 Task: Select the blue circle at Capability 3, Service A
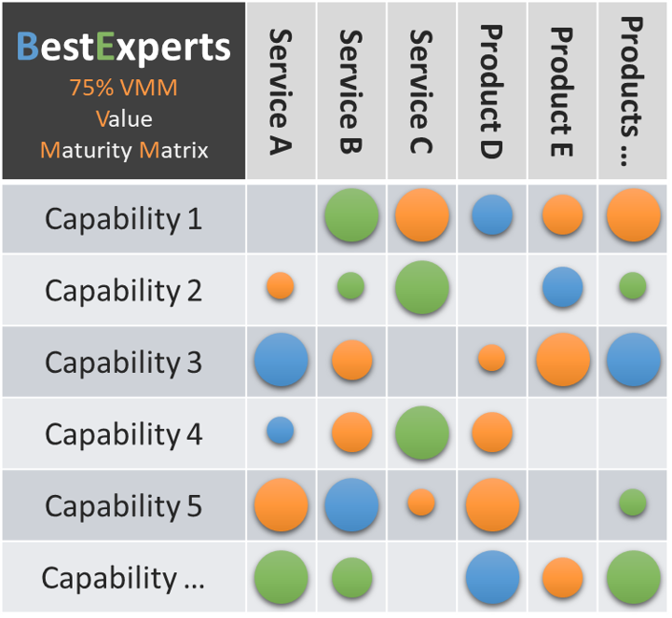coord(281,360)
